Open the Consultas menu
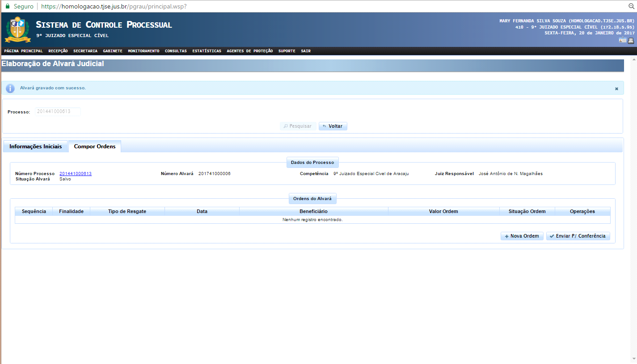Image resolution: width=637 pixels, height=364 pixels. pos(176,51)
